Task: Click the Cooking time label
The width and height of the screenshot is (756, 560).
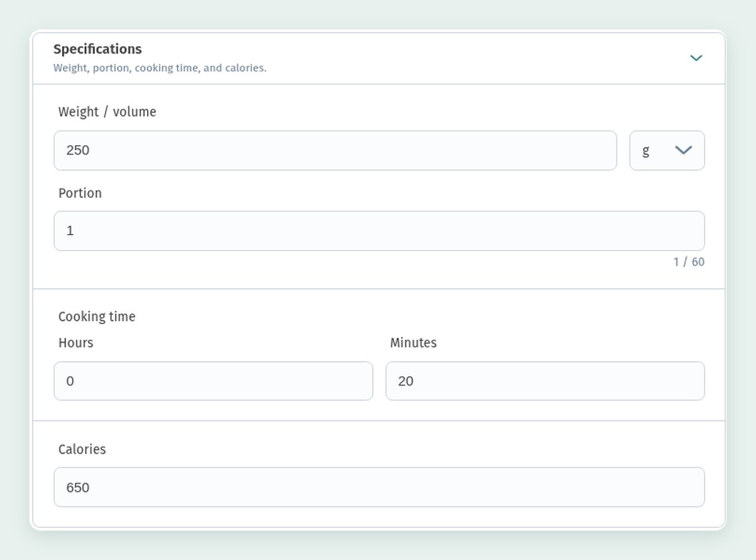Action: click(x=97, y=316)
